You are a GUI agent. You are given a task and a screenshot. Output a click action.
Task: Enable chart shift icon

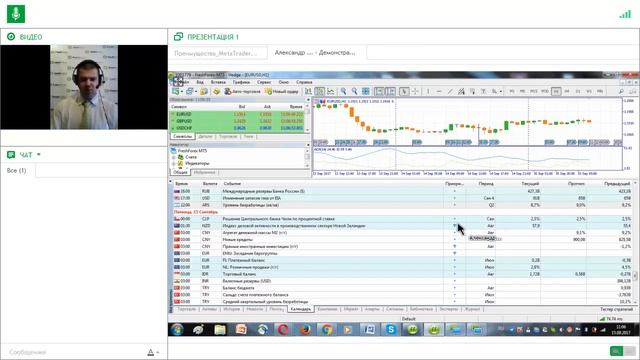[x=390, y=91]
